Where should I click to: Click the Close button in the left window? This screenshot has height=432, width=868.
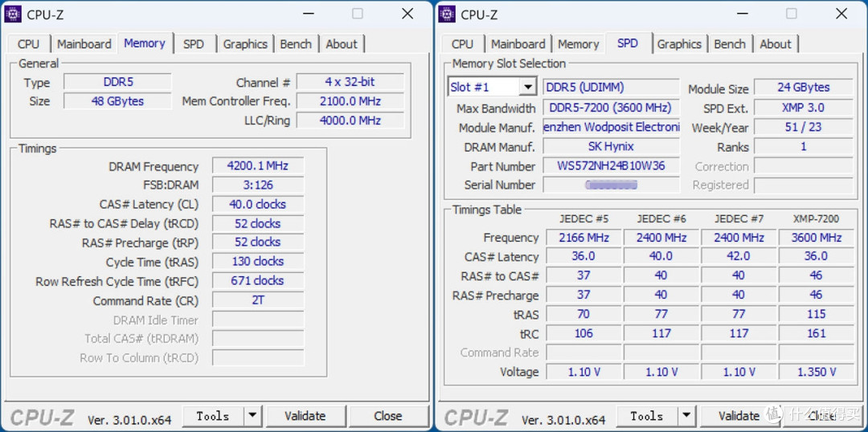click(x=388, y=416)
